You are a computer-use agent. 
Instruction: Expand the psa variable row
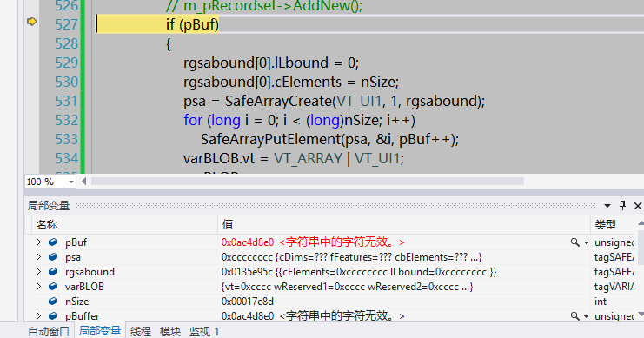click(x=38, y=257)
